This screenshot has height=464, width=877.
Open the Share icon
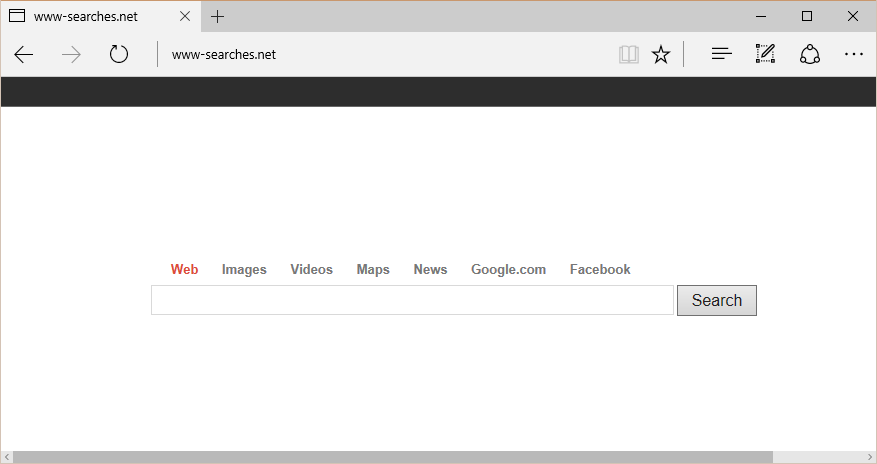click(809, 54)
